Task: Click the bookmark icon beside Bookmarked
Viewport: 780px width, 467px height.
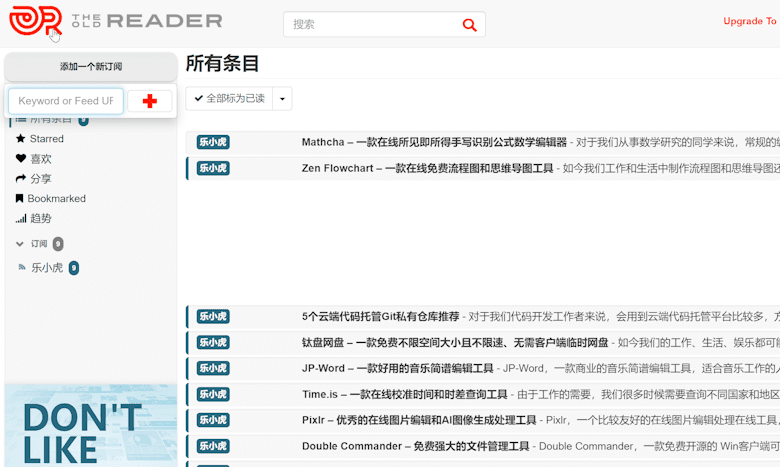Action: 19,198
